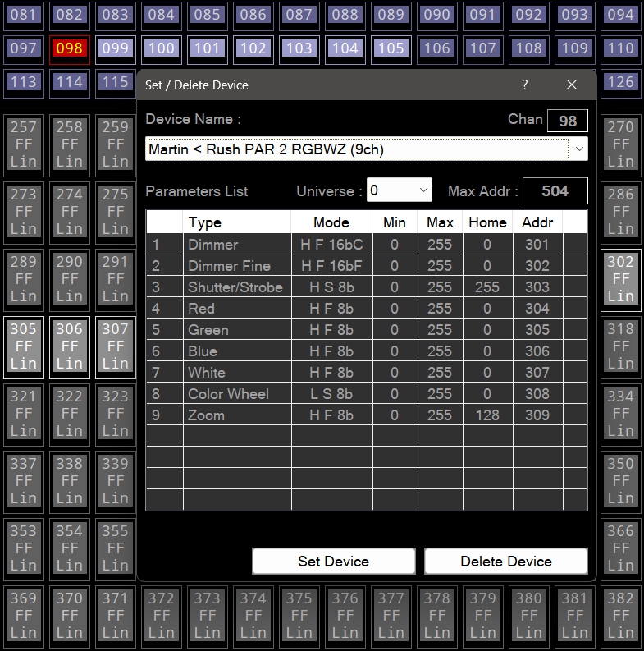Click the Max Addr field showing 504
Screen dimensions: 644x651
pyautogui.click(x=555, y=191)
